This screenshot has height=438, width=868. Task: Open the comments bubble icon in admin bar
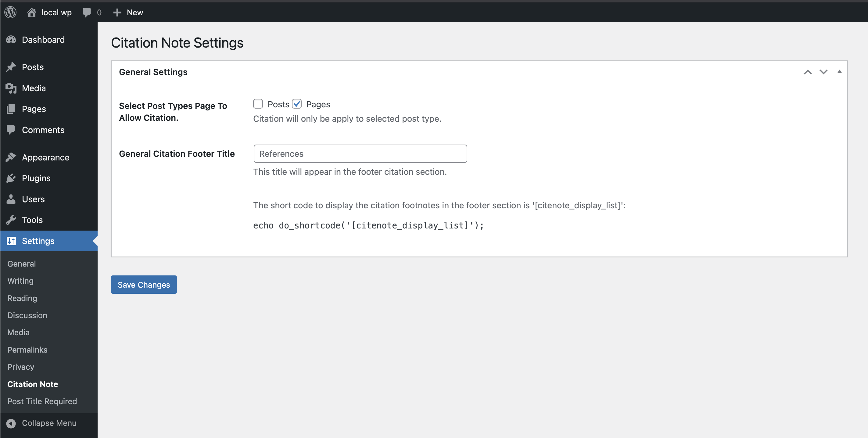coord(87,13)
